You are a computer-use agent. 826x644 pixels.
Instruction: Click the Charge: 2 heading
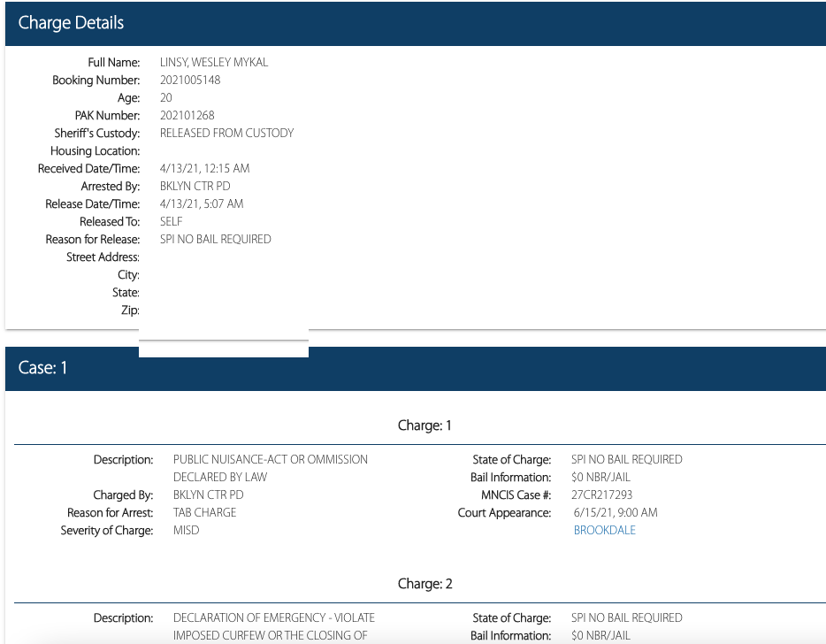click(424, 585)
